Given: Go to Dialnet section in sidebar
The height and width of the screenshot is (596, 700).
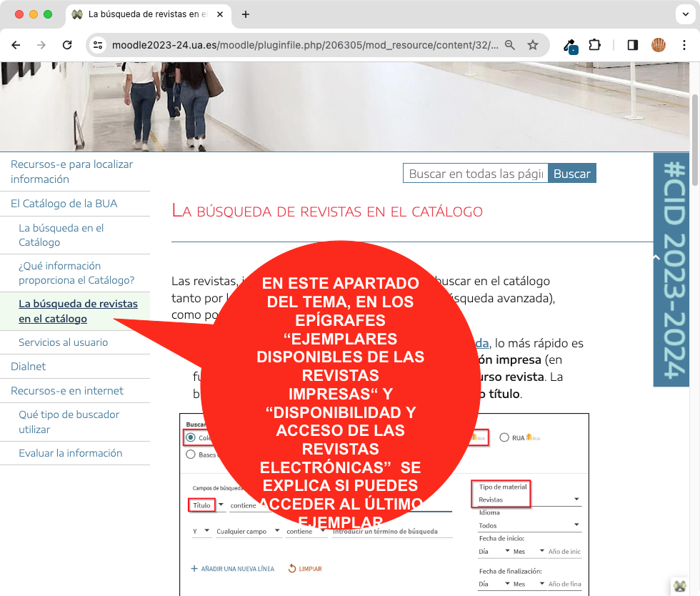Looking at the screenshot, I should tap(28, 366).
